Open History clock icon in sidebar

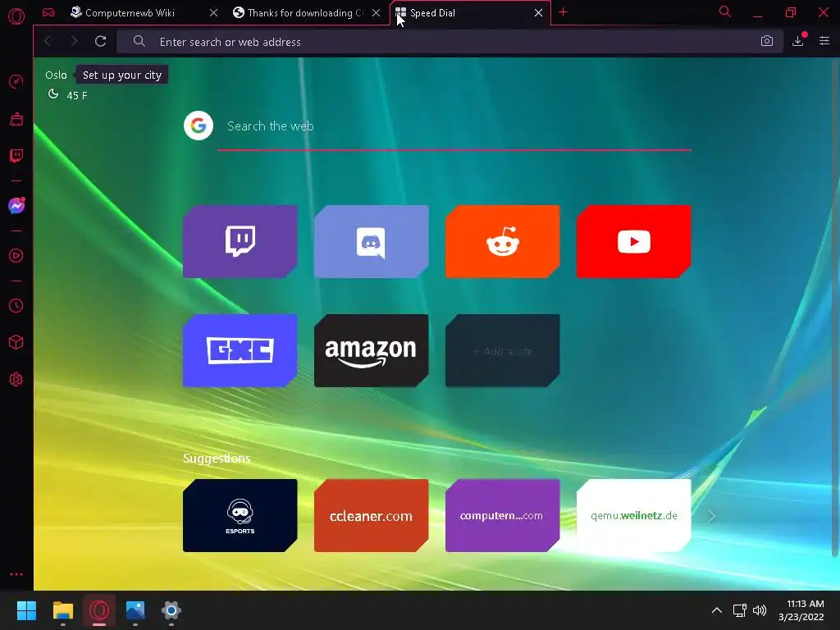click(16, 305)
